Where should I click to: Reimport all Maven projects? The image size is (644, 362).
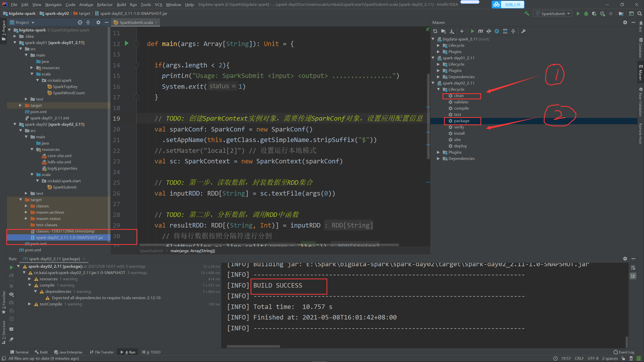pyautogui.click(x=435, y=31)
